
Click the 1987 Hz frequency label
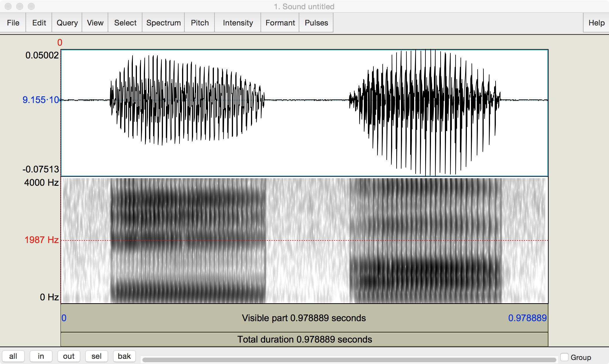[x=42, y=240]
